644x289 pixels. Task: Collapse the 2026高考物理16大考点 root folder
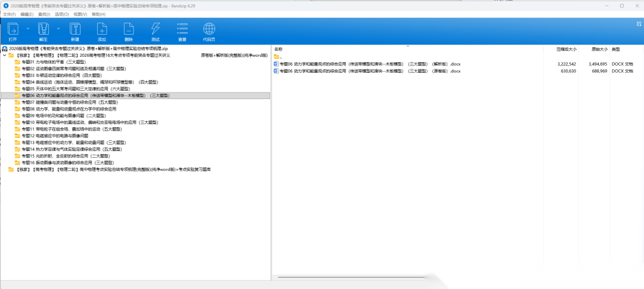point(4,55)
